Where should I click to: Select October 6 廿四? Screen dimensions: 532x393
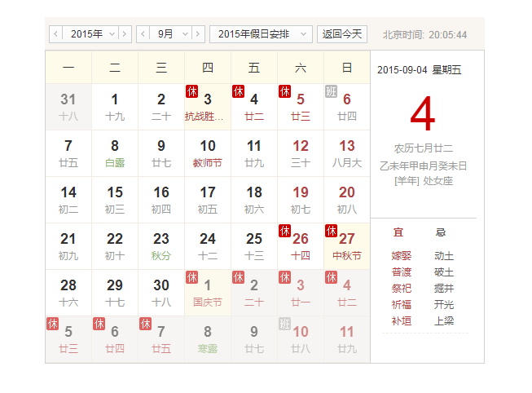pos(115,339)
